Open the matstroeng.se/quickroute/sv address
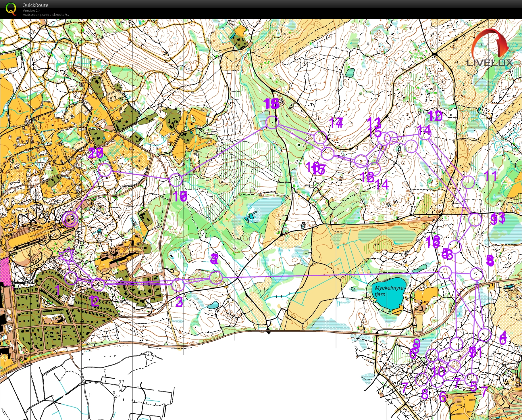Screen dimensions: 522x420 (x=46, y=15)
